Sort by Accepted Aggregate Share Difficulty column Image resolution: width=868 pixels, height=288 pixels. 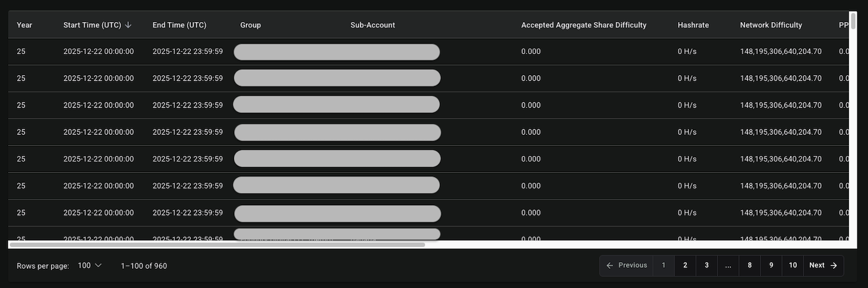click(584, 25)
